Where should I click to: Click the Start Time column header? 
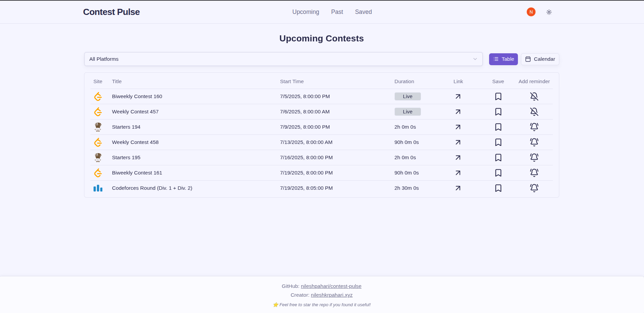tap(292, 81)
